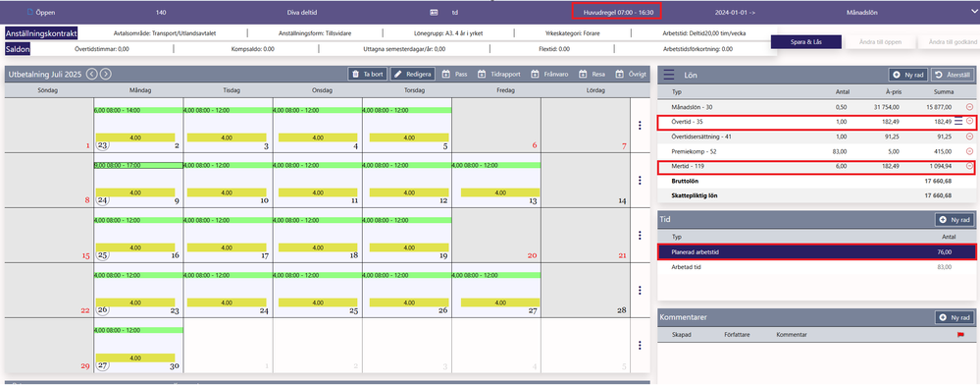The height and width of the screenshot is (385, 980).
Task: Open week 25 row options menu
Action: tap(640, 236)
